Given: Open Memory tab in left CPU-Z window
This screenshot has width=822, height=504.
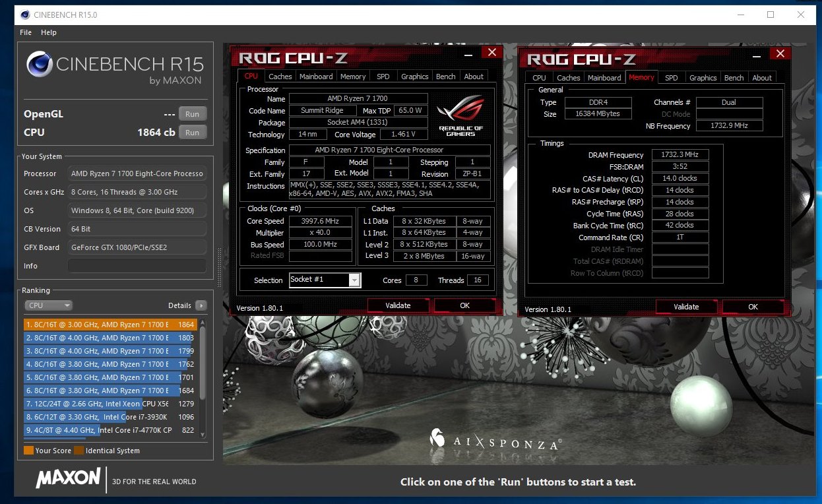Looking at the screenshot, I should pyautogui.click(x=353, y=77).
